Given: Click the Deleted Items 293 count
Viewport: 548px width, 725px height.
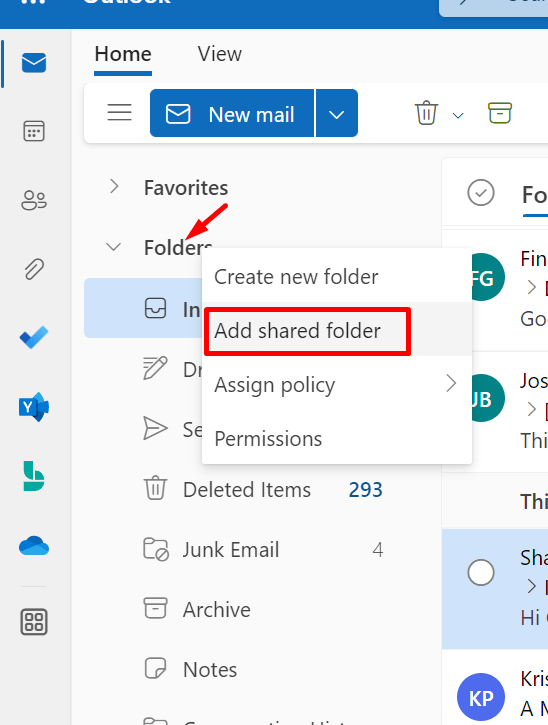Looking at the screenshot, I should click(365, 490).
